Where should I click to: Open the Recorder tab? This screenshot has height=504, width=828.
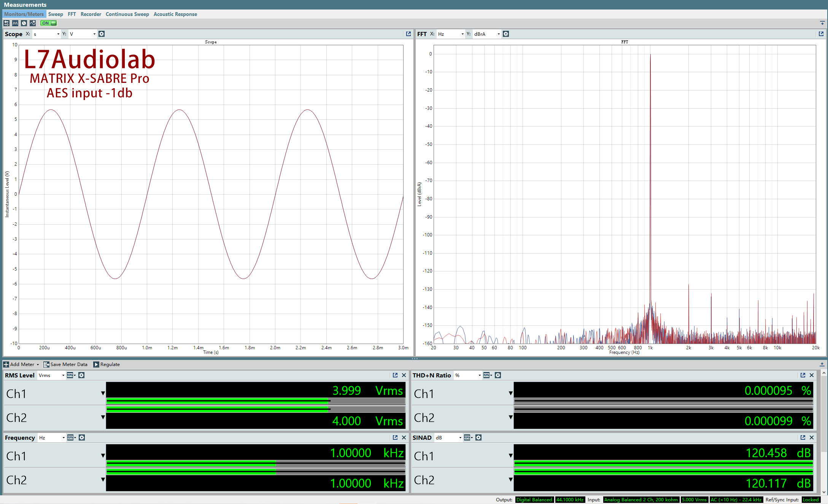coord(91,14)
